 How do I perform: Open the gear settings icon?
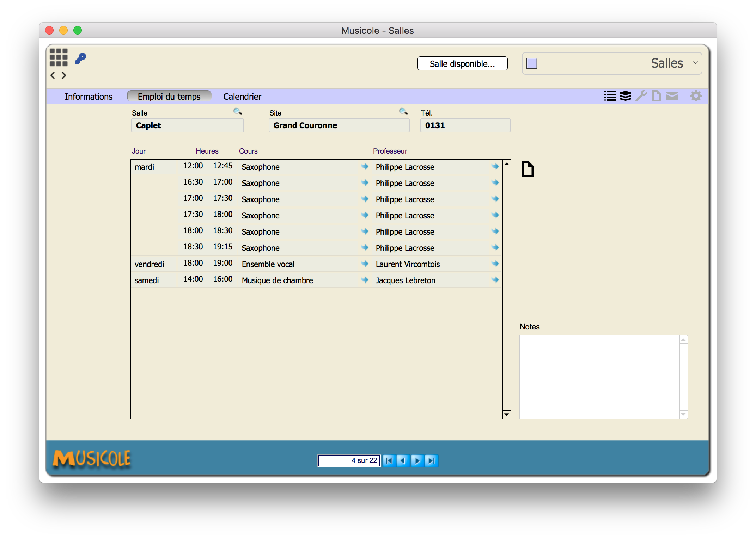click(x=696, y=96)
